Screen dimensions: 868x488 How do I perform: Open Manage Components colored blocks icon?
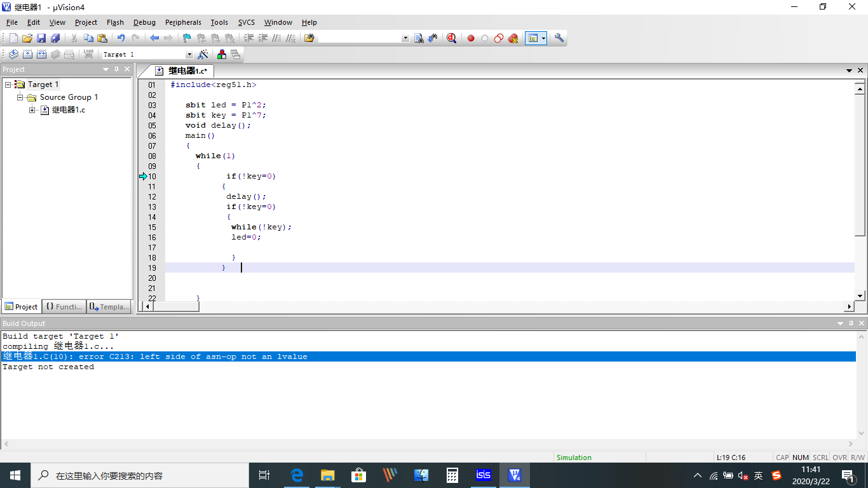coord(222,55)
